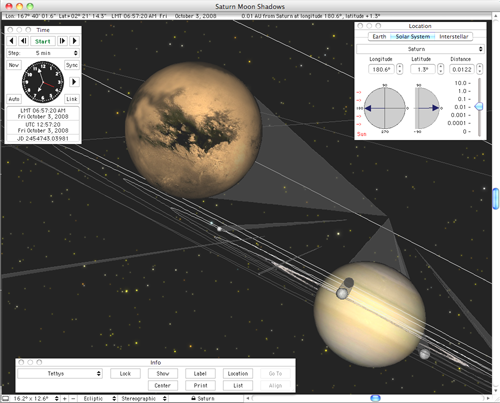Click the distance slider thumb
This screenshot has width=500, height=403.
tap(479, 107)
